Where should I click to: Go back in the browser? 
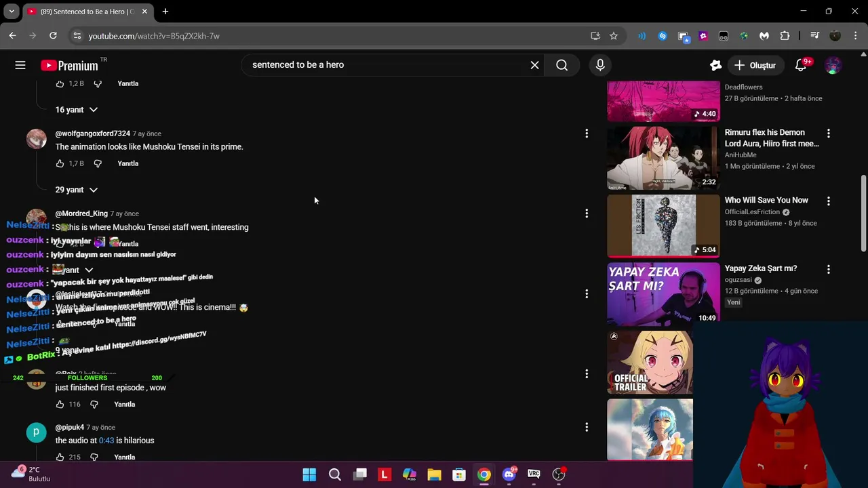point(13,36)
